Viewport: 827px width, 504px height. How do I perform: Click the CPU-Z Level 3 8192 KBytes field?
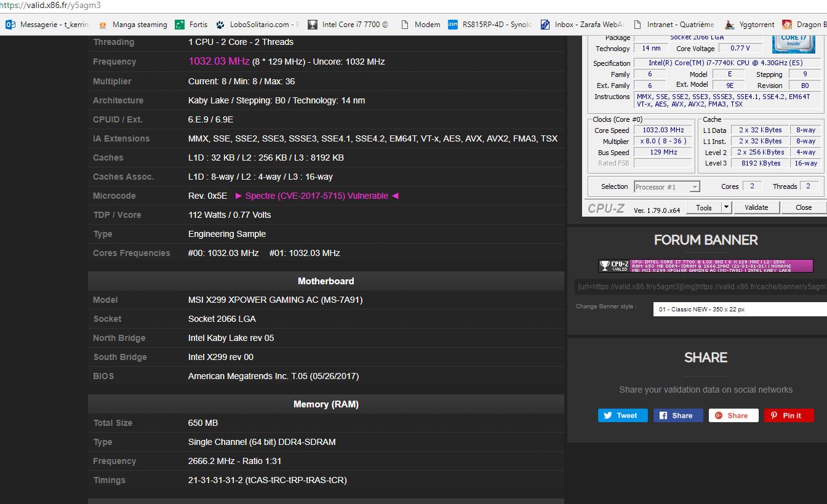point(761,164)
